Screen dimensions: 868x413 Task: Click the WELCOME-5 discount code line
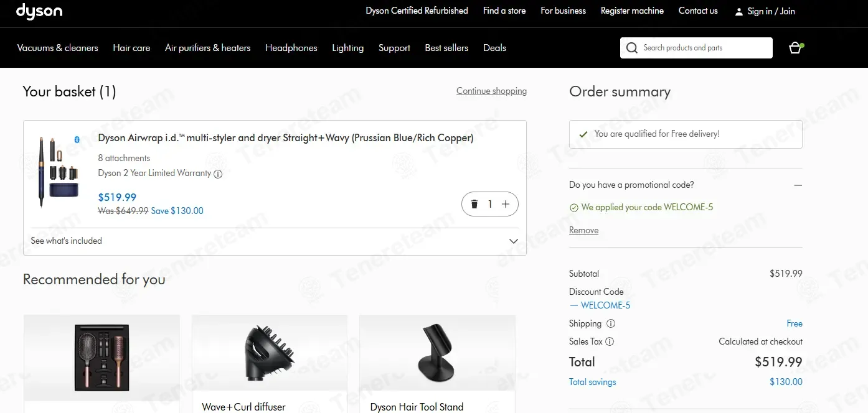pos(600,305)
